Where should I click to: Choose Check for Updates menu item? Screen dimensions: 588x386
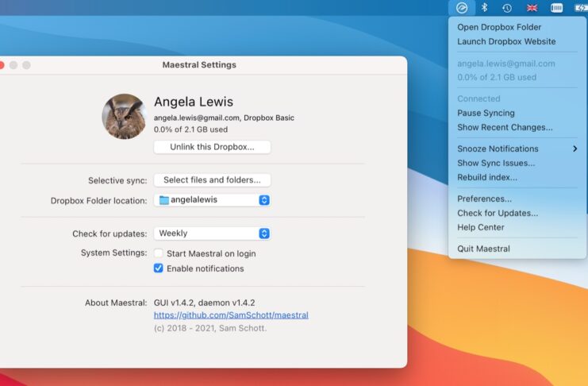tap(517, 213)
